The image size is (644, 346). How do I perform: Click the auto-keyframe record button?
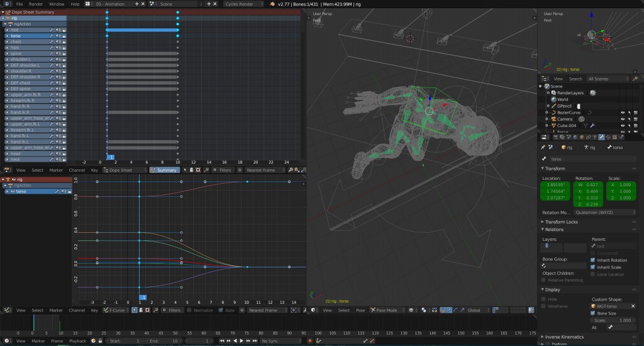click(309, 341)
